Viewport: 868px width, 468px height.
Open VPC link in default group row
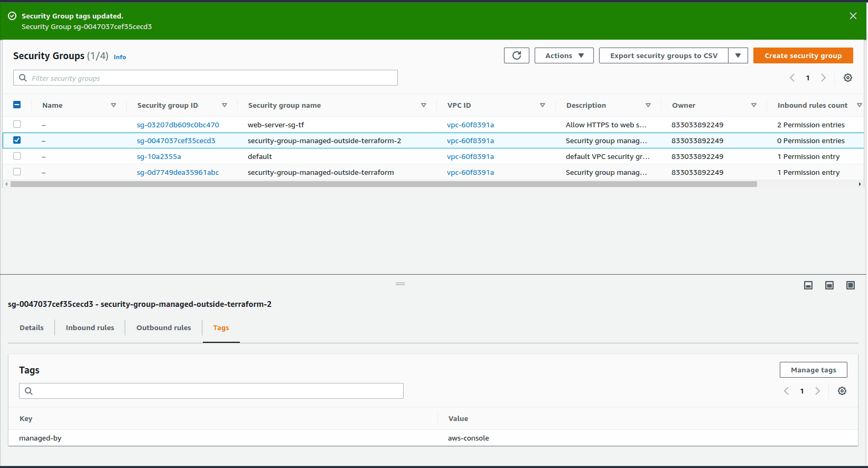coord(470,156)
